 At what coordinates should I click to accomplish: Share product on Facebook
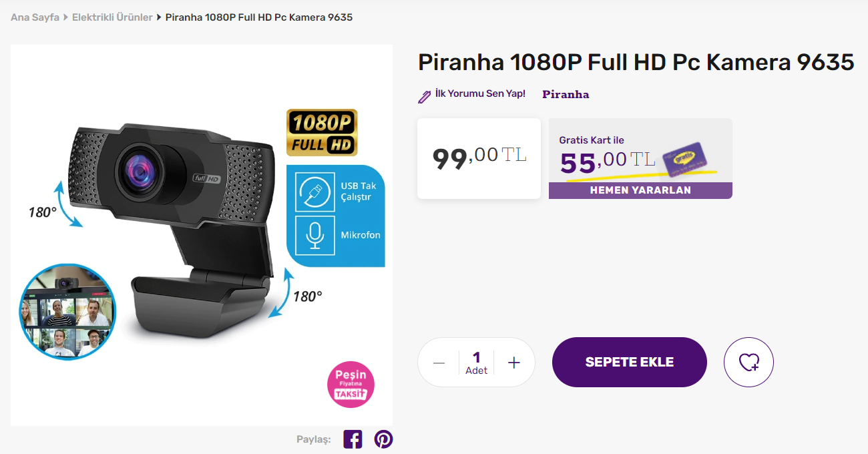353,439
